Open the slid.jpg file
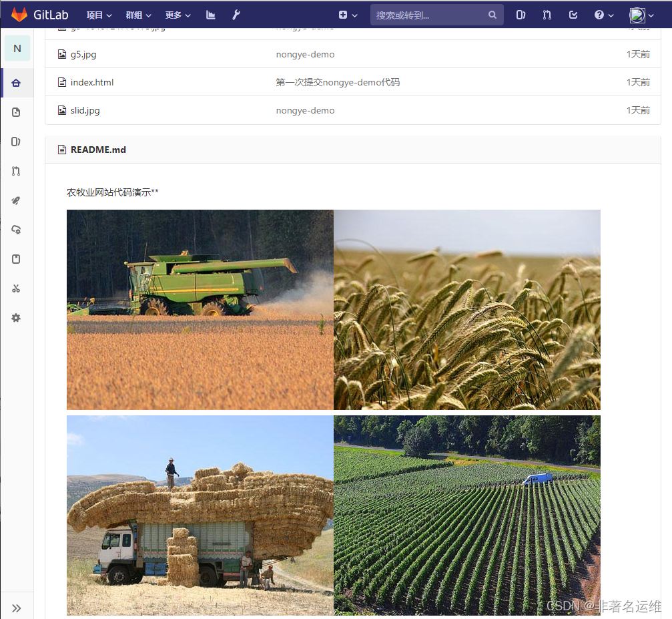This screenshot has width=672, height=619. click(85, 111)
